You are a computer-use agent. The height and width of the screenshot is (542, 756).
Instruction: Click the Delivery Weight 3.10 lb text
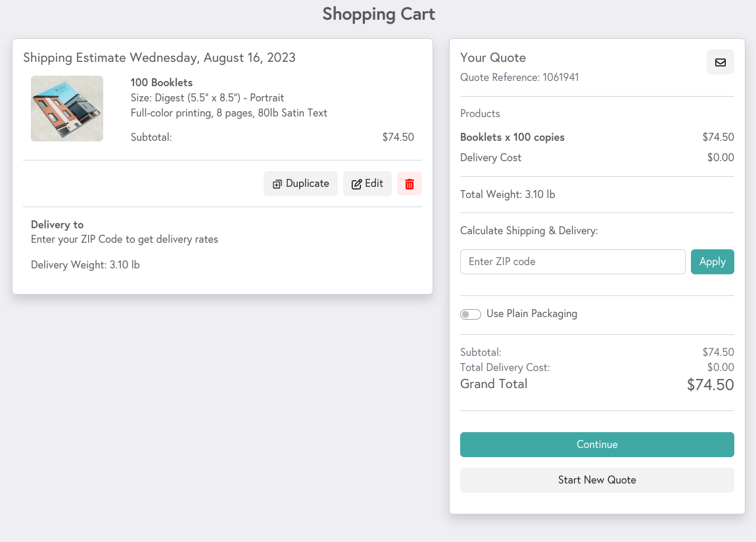point(85,265)
